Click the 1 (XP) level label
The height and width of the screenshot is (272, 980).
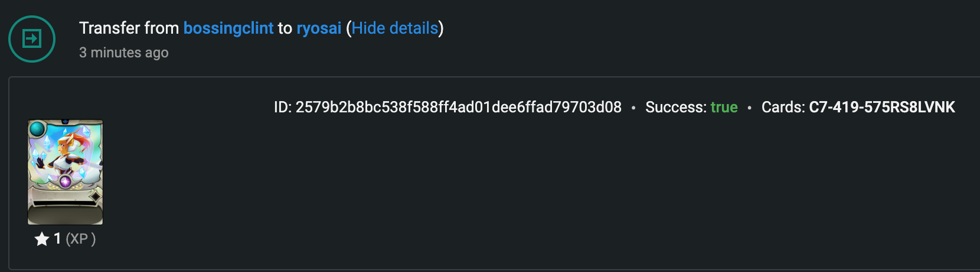(74, 239)
